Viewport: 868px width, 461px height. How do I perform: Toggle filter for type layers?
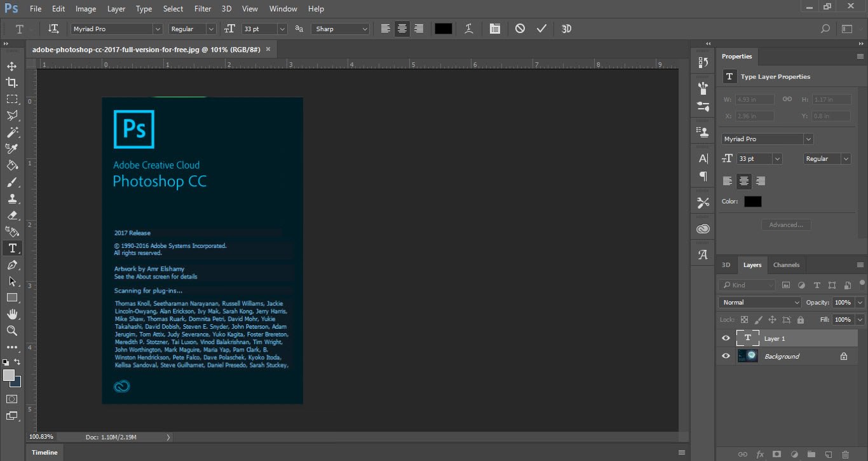pyautogui.click(x=817, y=286)
